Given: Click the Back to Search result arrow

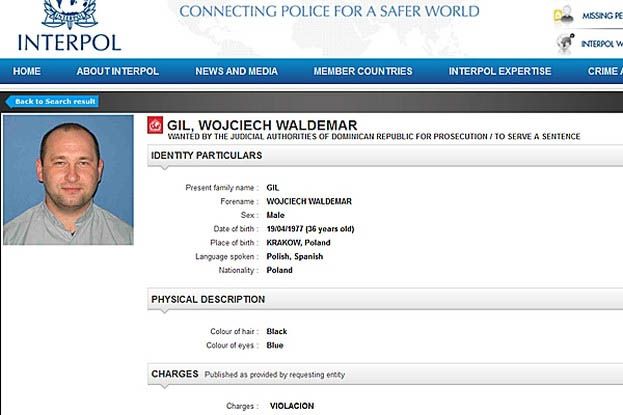Looking at the screenshot, I should click(52, 102).
